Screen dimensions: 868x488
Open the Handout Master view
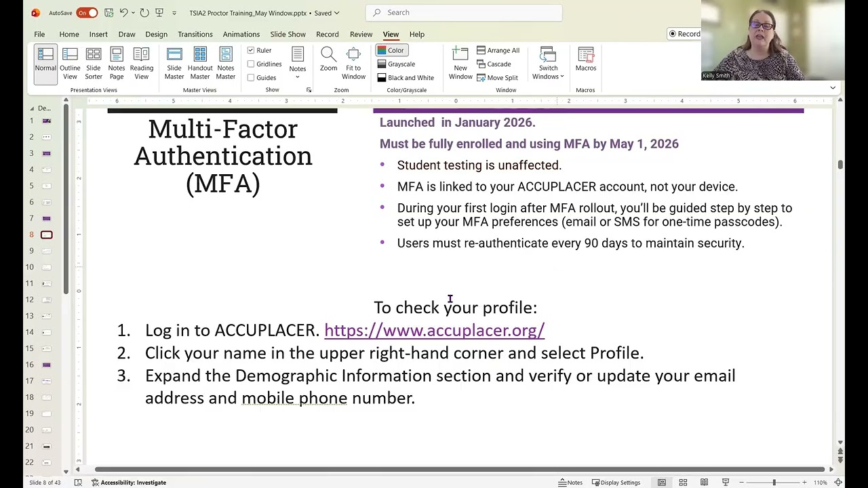click(200, 62)
